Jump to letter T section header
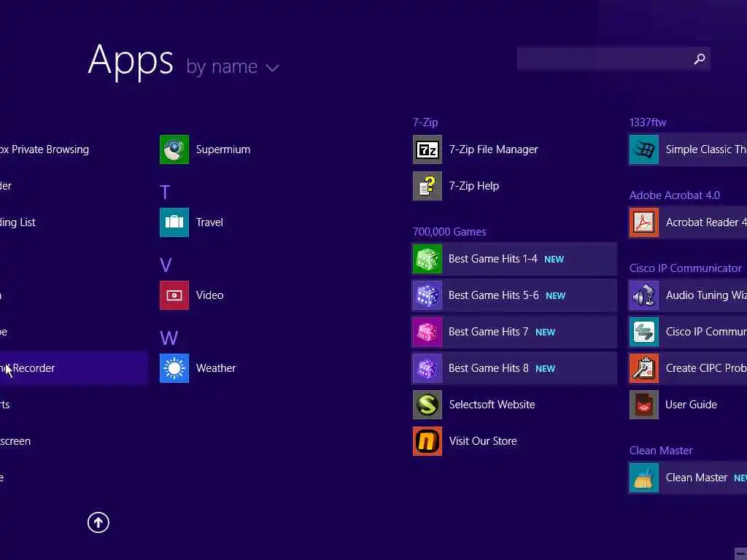The height and width of the screenshot is (560, 747). (x=165, y=192)
